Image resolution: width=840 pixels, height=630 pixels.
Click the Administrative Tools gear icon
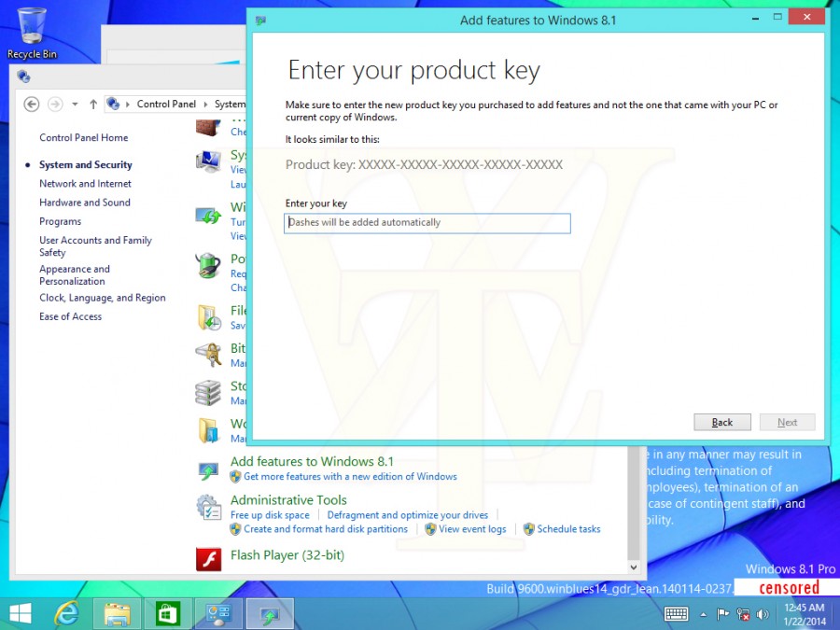click(x=208, y=507)
